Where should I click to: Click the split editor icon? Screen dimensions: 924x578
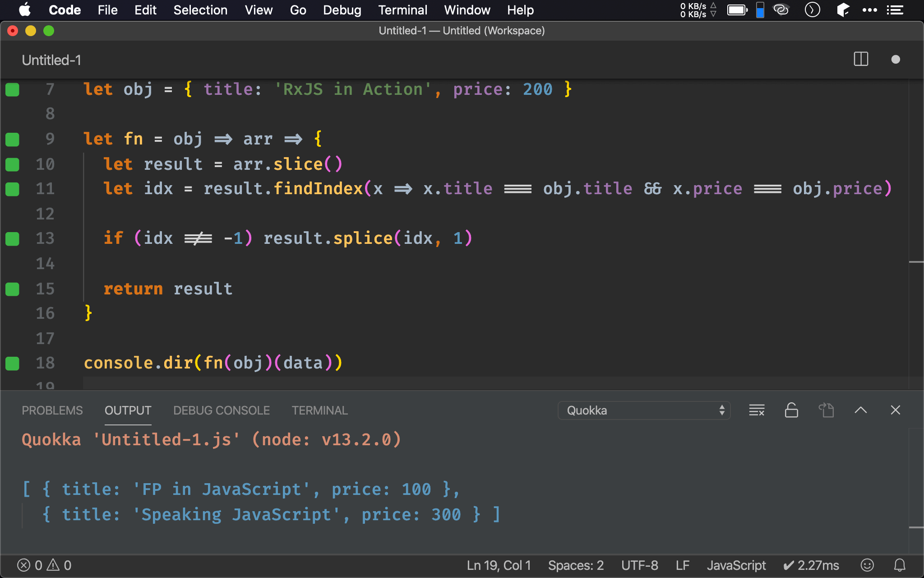pos(861,60)
